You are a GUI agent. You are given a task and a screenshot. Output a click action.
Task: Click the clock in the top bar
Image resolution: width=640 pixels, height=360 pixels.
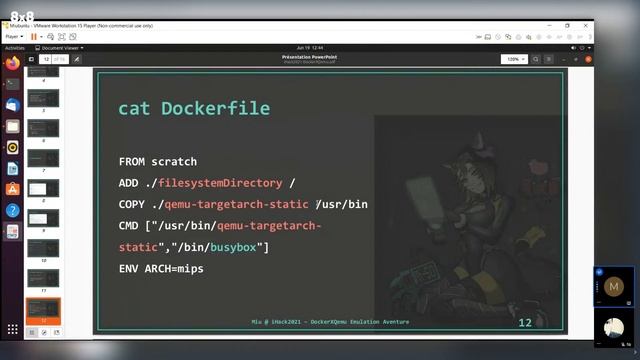point(309,48)
